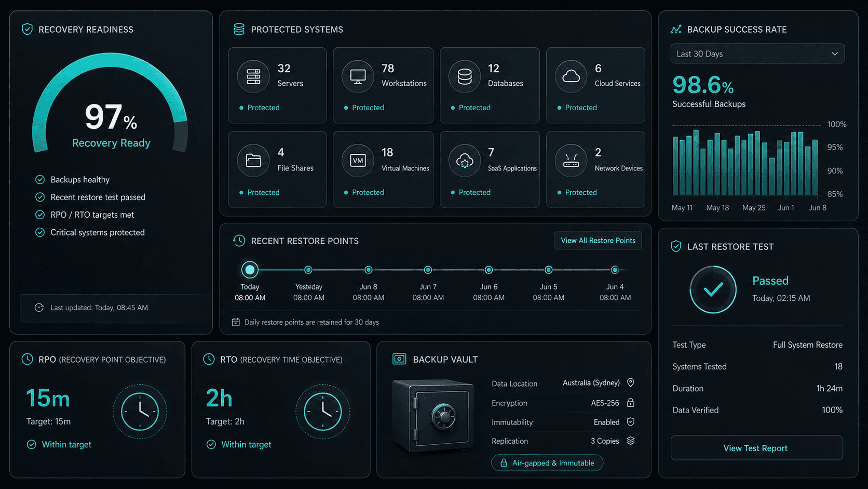Screen dimensions: 868x489
Task: Select the Jun 4 restore point marker
Action: click(x=615, y=270)
